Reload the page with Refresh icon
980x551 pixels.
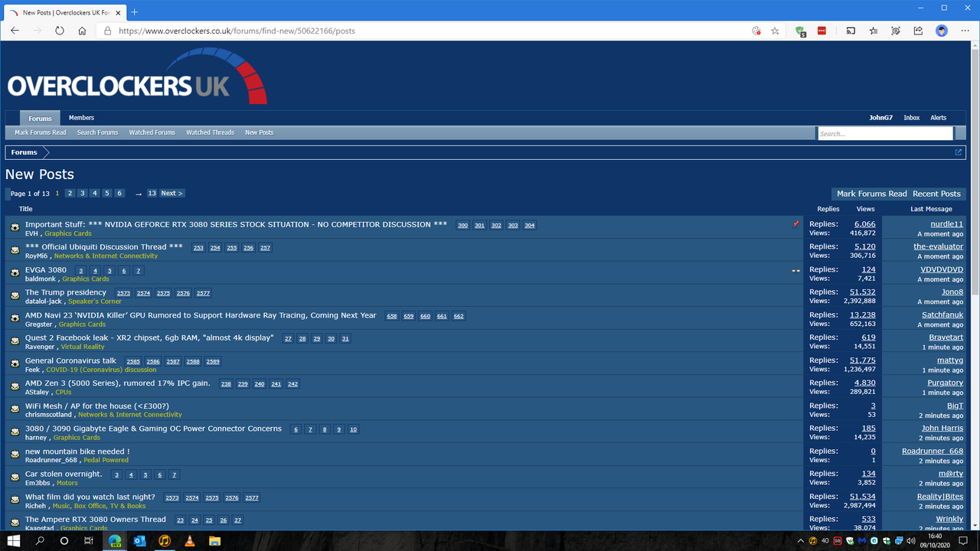click(60, 31)
